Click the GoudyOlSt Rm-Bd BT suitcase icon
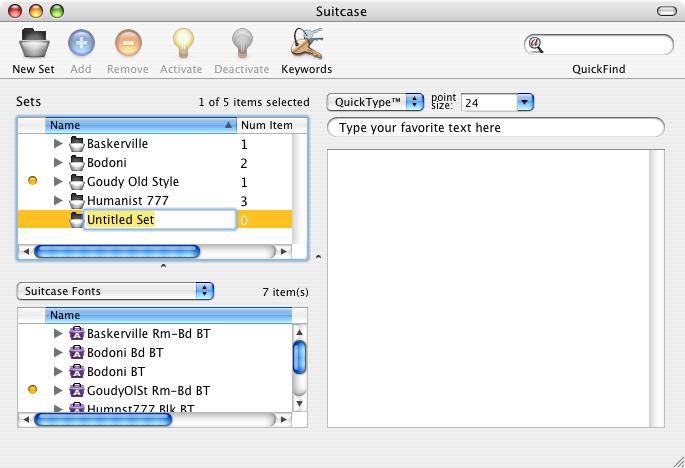Image resolution: width=685 pixels, height=468 pixels. (76, 390)
